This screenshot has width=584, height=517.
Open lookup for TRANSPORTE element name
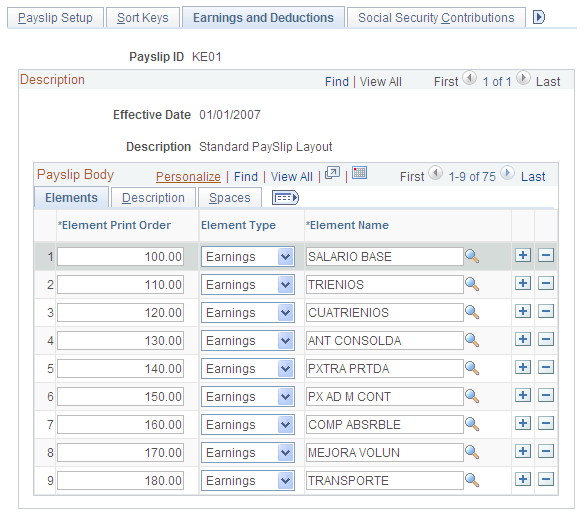472,480
